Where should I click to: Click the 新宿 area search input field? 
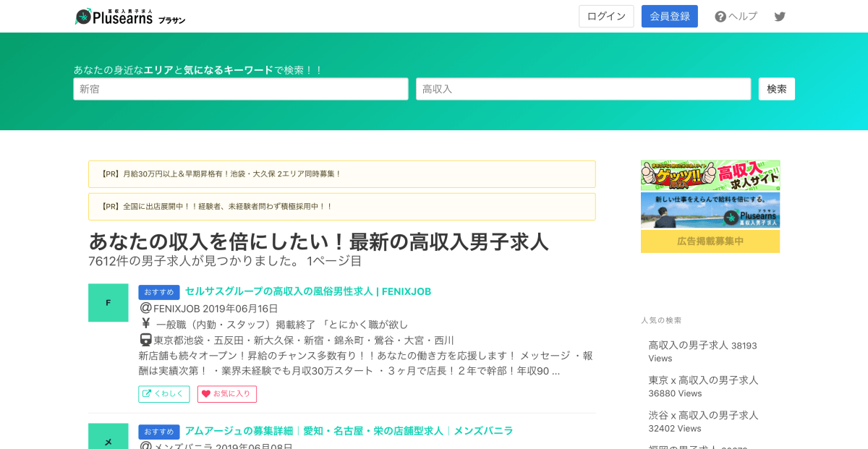[x=240, y=88]
